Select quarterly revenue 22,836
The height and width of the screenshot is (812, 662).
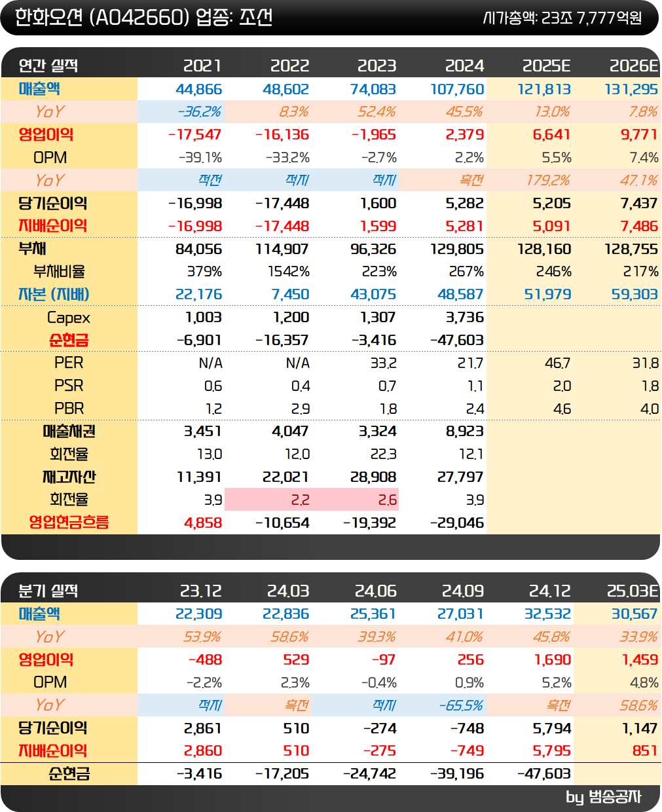(x=285, y=614)
